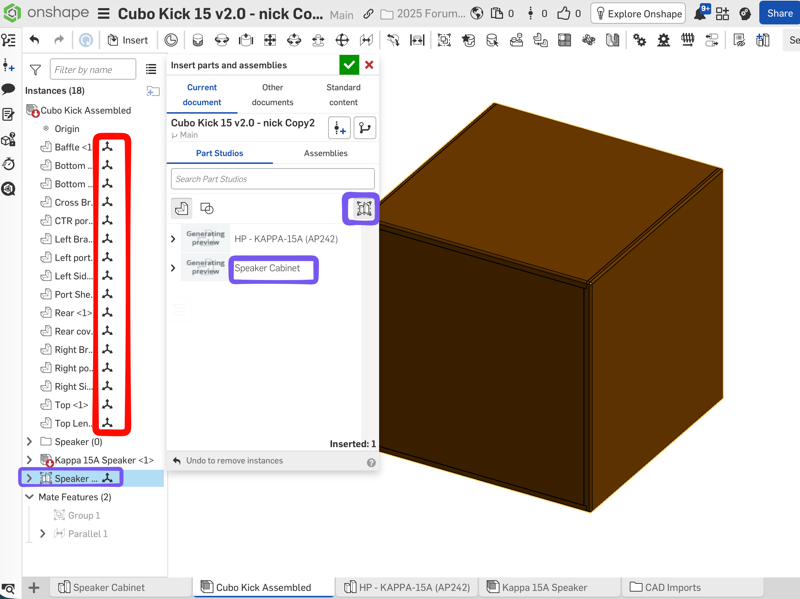Switch to Assemblies tab
This screenshot has height=599, width=800.
pos(326,153)
